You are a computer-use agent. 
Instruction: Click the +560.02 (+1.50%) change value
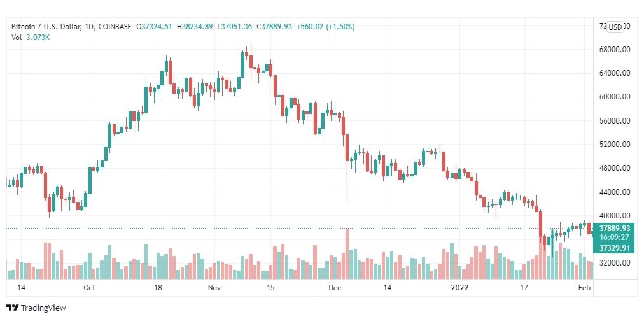(x=325, y=27)
